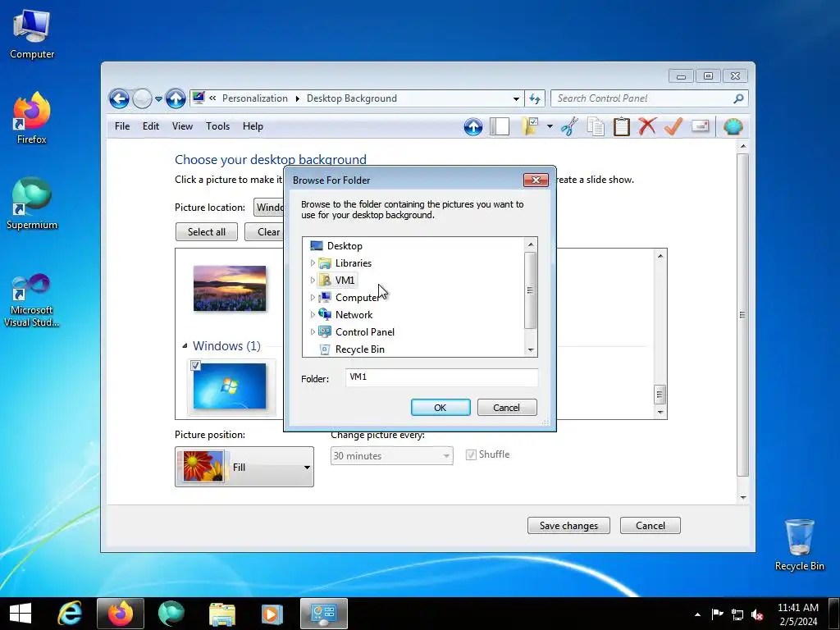Collapse the Windows (1) group
The width and height of the screenshot is (840, 630).
[x=185, y=346]
